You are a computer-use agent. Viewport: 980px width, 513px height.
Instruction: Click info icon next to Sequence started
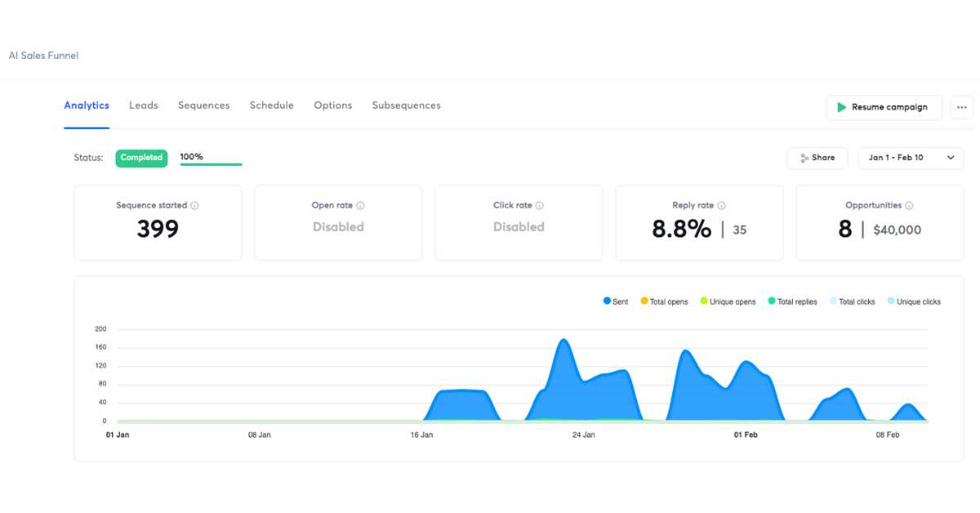194,206
